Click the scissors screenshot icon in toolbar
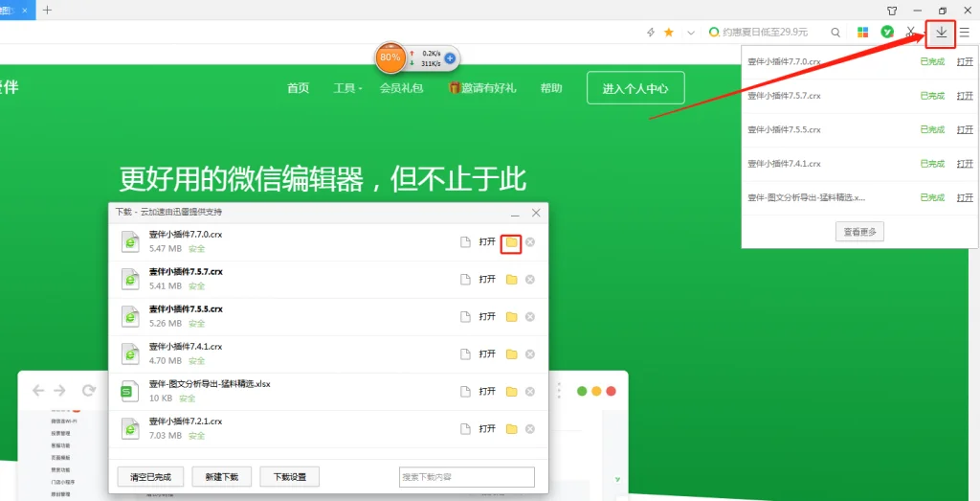The width and height of the screenshot is (980, 501). coord(911,33)
